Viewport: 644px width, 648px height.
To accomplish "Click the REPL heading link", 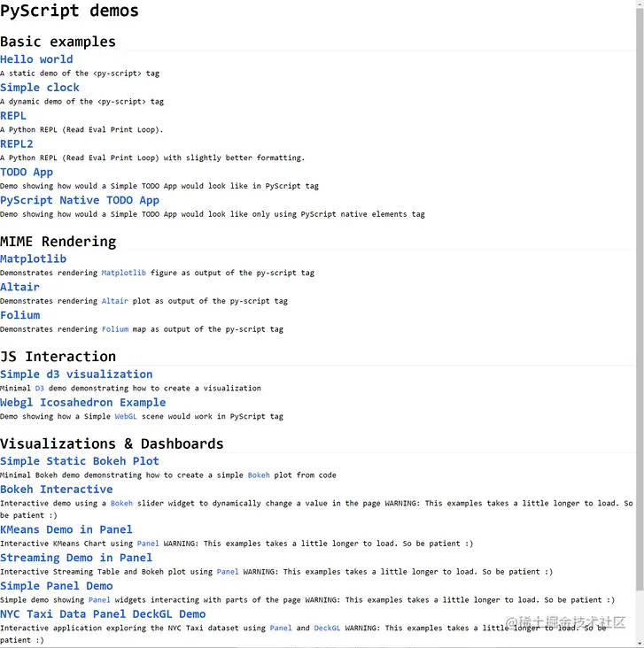I will point(12,116).
